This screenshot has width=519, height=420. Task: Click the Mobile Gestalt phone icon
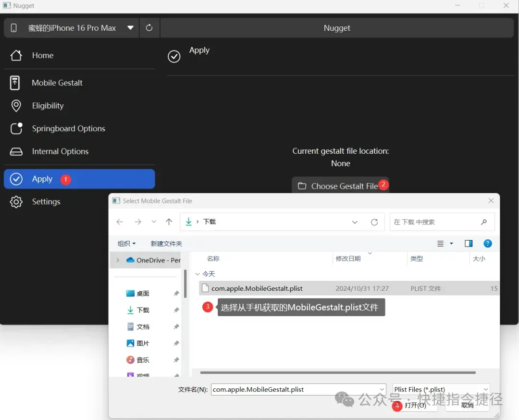click(15, 83)
